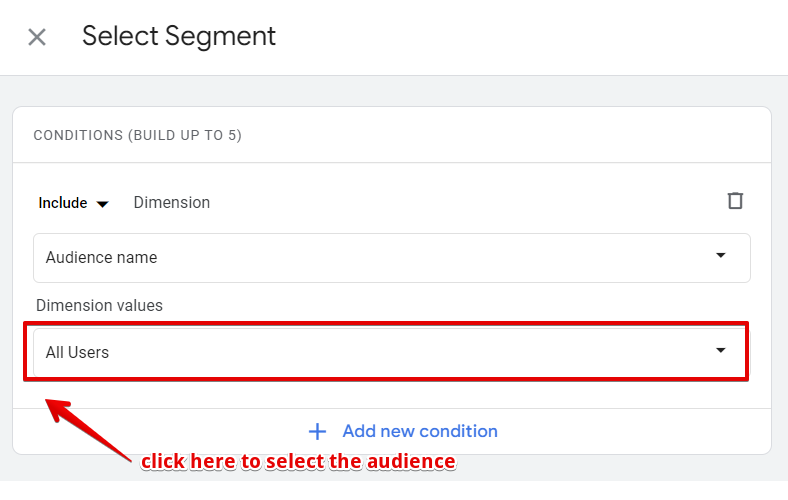This screenshot has height=500, width=788.
Task: Click the 'All Users' value text
Action: [77, 352]
